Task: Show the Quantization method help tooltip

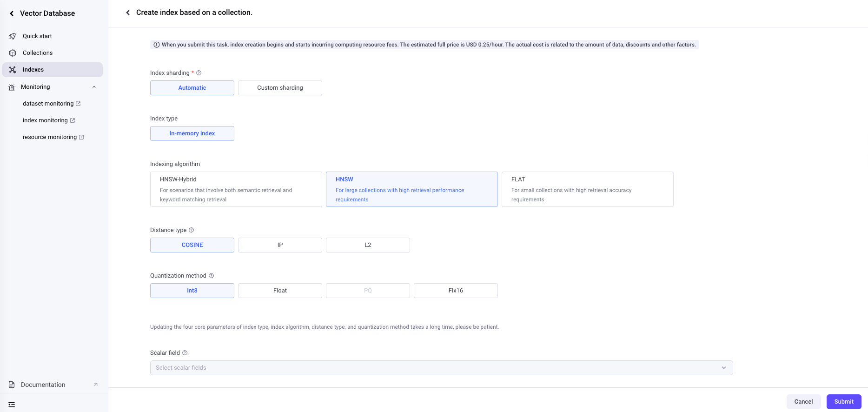Action: [x=212, y=276]
